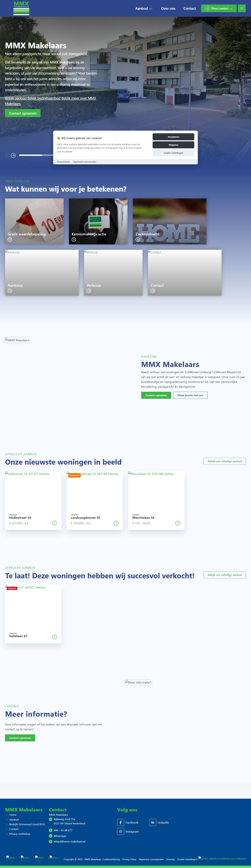251x868 pixels.
Task: Email sittard@mmx-makelaars.nl from the footer
Action: [69, 841]
